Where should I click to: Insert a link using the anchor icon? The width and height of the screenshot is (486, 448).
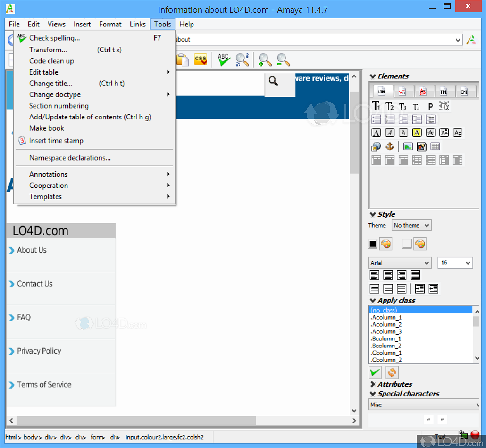[390, 146]
